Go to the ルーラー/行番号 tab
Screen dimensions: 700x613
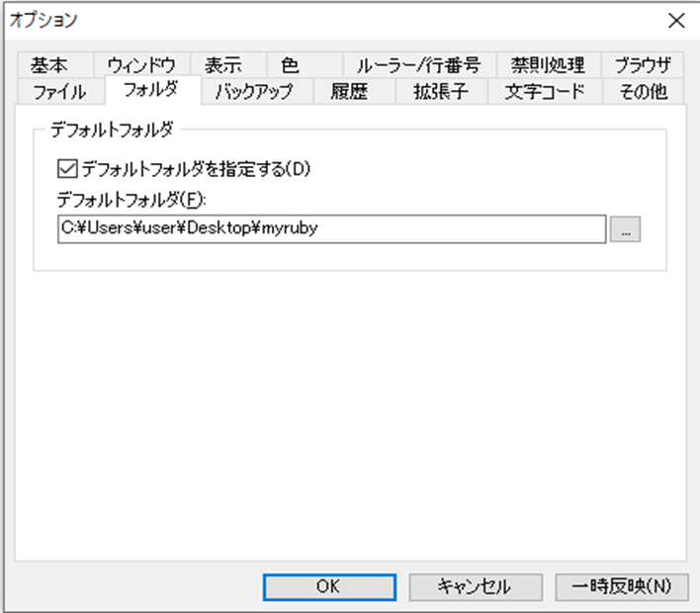[x=418, y=66]
